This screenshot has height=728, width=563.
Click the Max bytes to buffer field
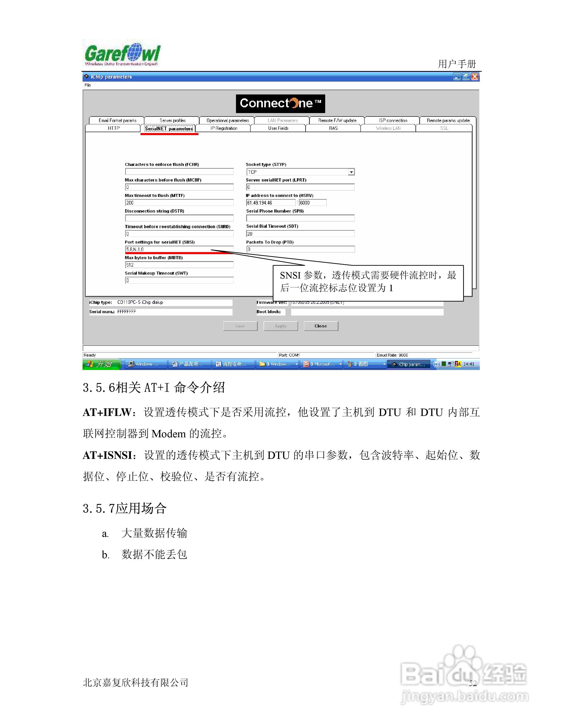click(179, 265)
